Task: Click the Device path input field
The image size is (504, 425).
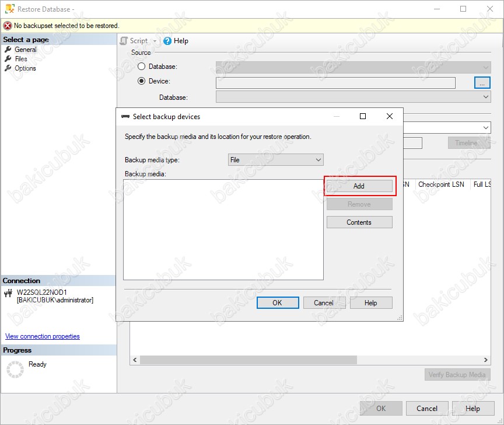Action: (x=335, y=83)
